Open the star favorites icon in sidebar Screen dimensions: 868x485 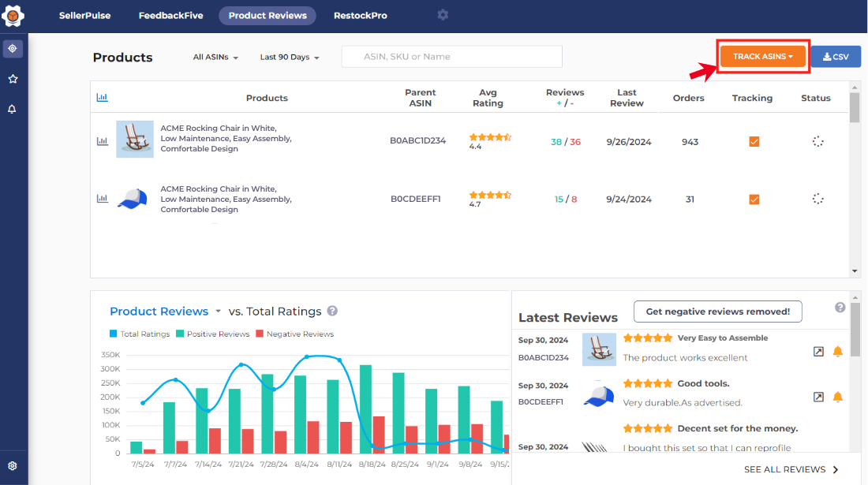tap(13, 79)
